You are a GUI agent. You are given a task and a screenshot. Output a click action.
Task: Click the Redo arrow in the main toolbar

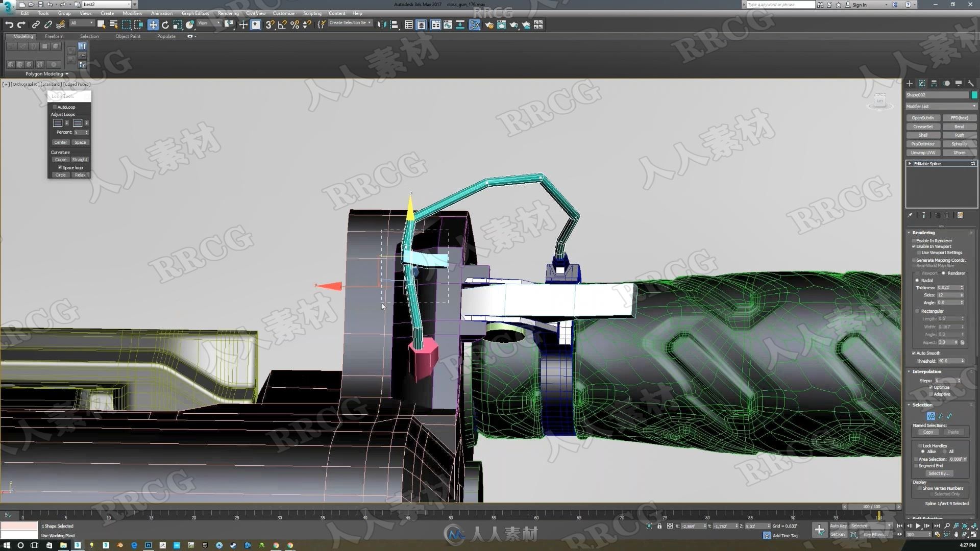[x=21, y=24]
